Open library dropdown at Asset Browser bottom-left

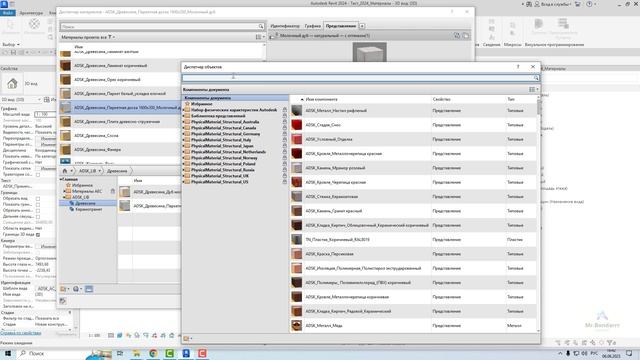click(188, 338)
